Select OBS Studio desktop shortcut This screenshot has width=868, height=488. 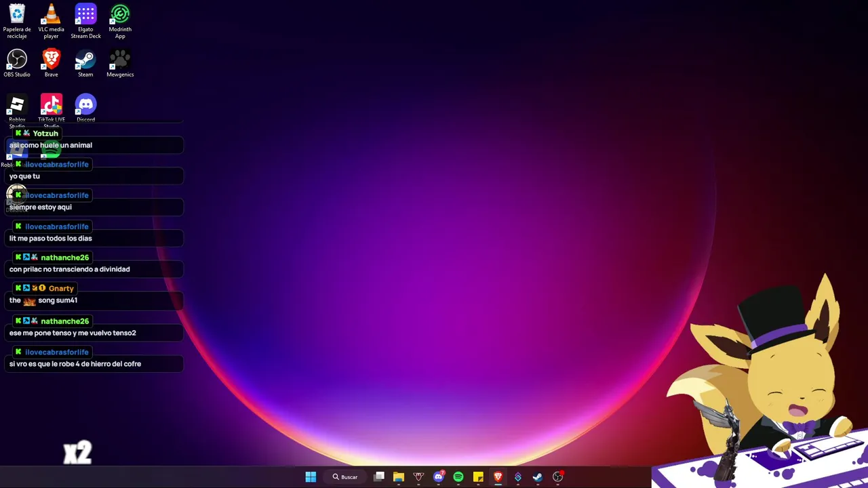(17, 63)
